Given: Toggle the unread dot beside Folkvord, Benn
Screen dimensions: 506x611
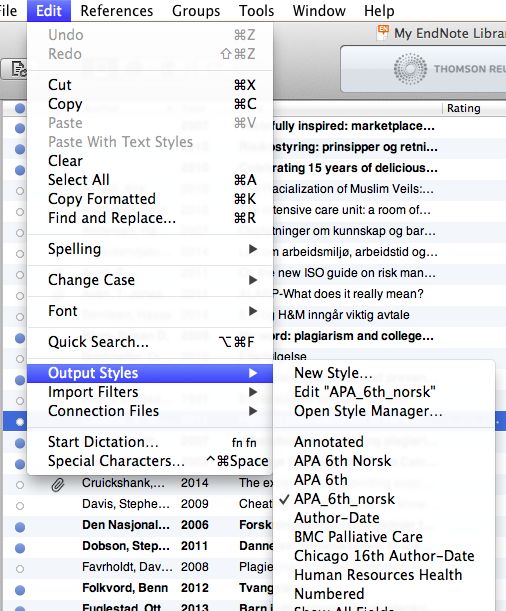Looking at the screenshot, I should 20,590.
